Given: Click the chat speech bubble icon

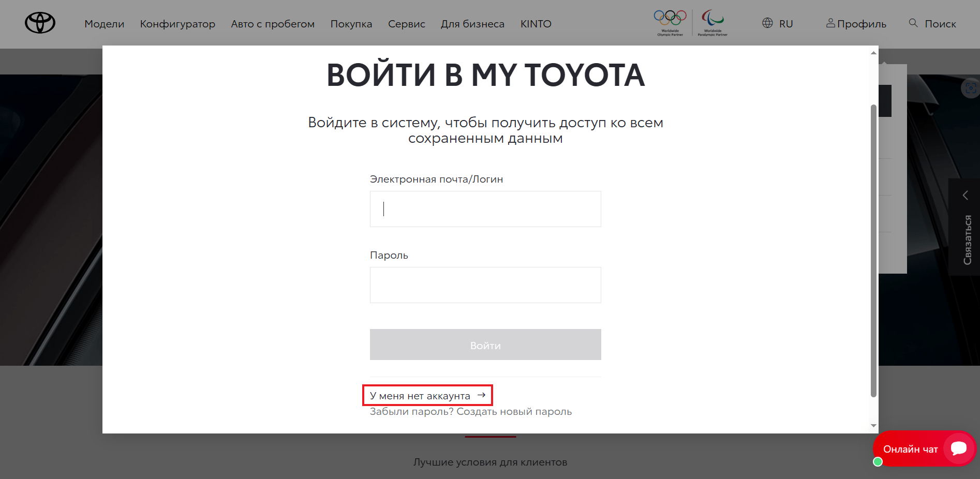Looking at the screenshot, I should coord(959,448).
